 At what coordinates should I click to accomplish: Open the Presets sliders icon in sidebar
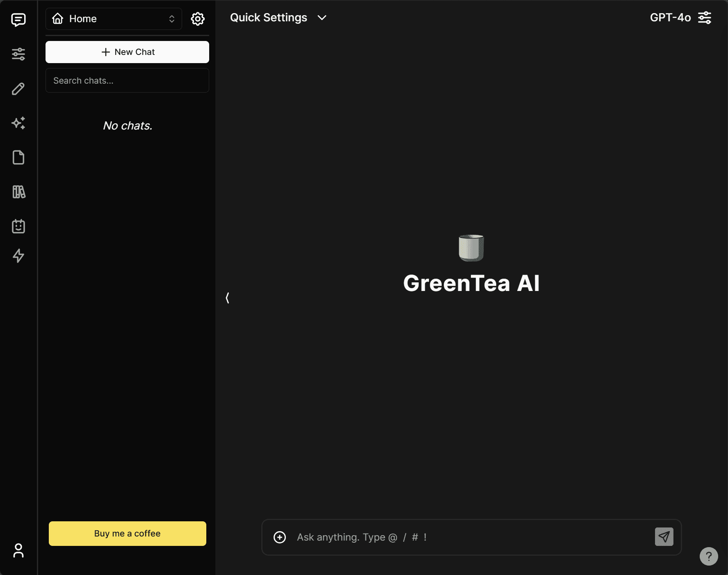coord(18,54)
